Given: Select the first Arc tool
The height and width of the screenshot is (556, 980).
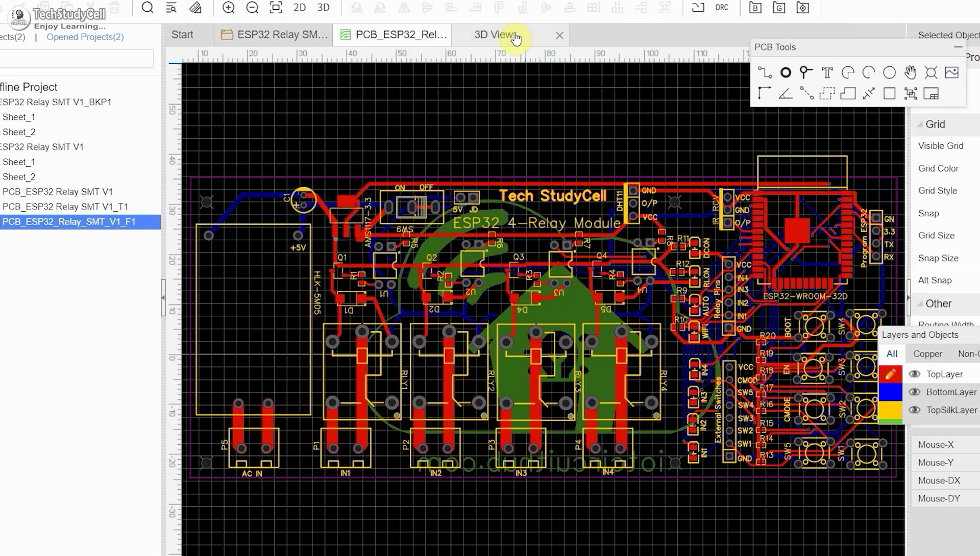Looking at the screenshot, I should [x=848, y=73].
